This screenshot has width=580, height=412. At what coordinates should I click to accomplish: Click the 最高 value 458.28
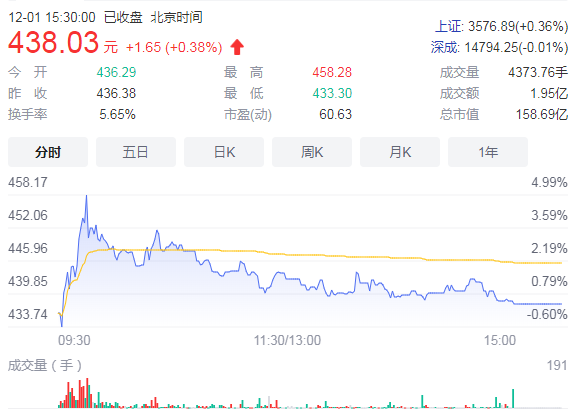click(332, 72)
